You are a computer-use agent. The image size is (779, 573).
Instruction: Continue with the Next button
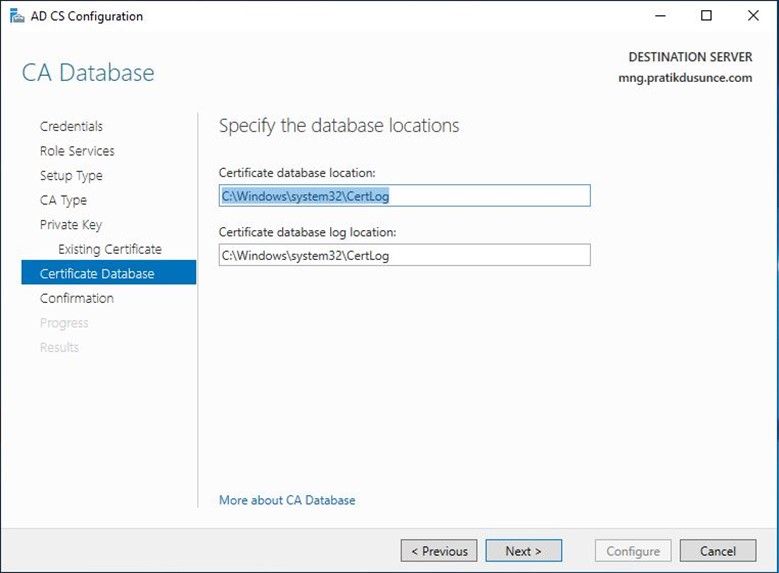[x=524, y=551]
